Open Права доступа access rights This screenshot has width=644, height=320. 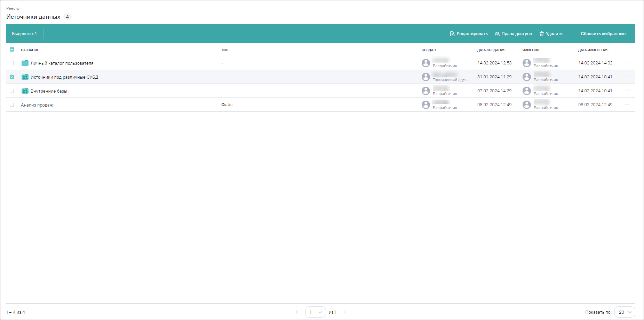(513, 34)
